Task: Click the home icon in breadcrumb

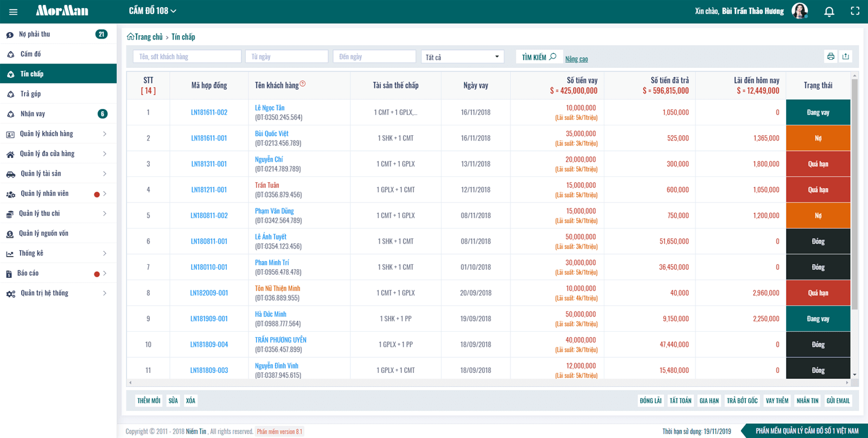Action: coord(130,37)
